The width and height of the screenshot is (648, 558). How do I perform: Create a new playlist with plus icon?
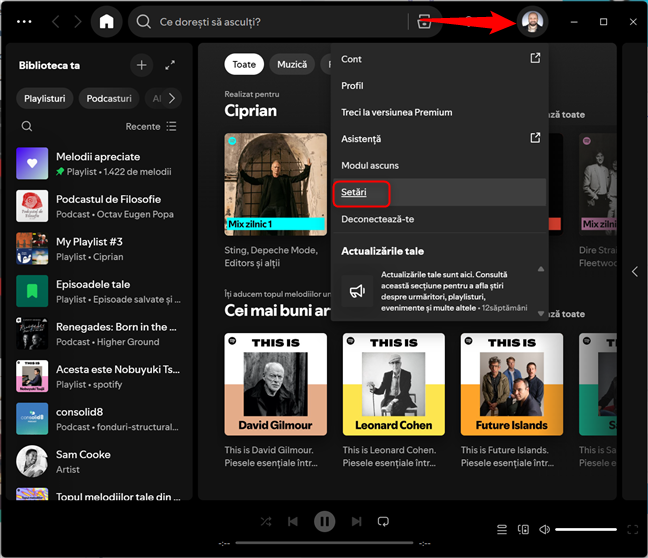[x=141, y=65]
